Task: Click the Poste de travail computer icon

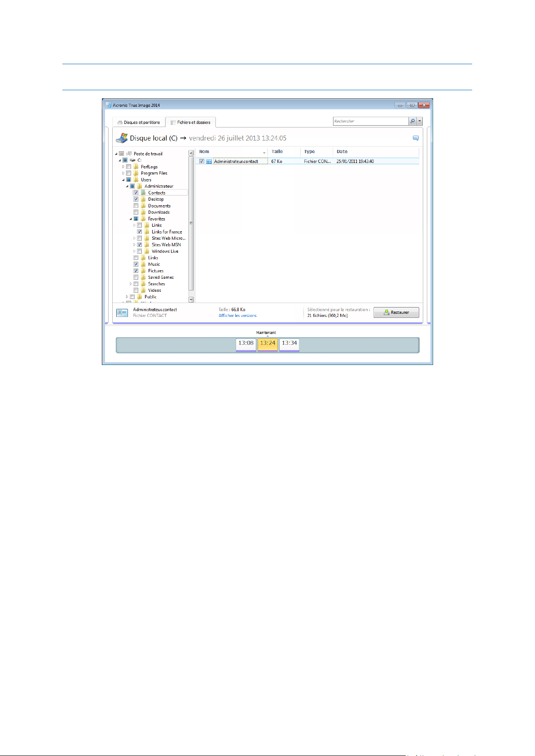Action: point(129,154)
